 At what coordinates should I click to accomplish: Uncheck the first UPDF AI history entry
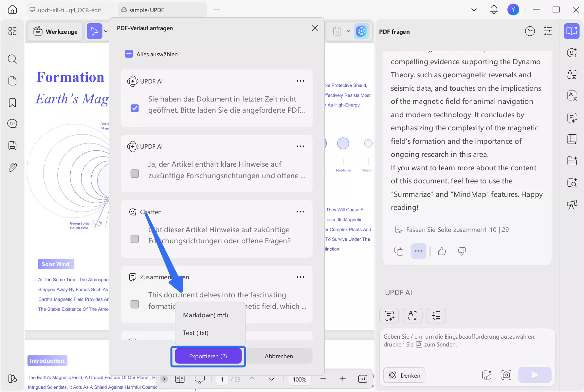pos(135,108)
